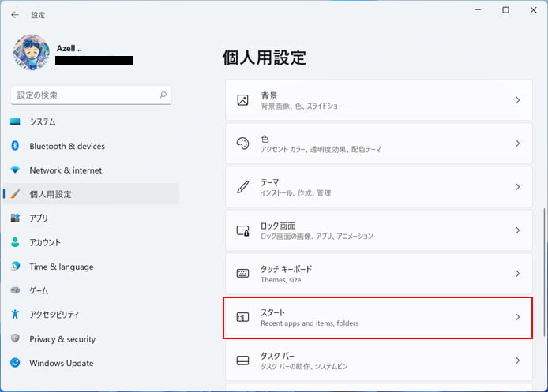548x392 pixels.
Task: Open the 背景 chevron arrow
Action: click(517, 100)
